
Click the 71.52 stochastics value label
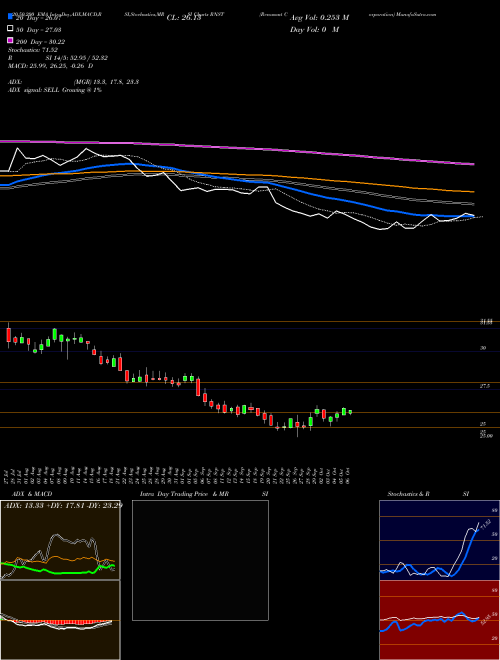(485, 526)
